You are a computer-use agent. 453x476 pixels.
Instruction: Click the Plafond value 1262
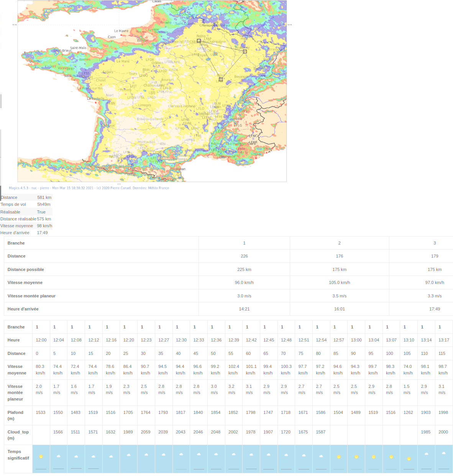click(x=408, y=412)
